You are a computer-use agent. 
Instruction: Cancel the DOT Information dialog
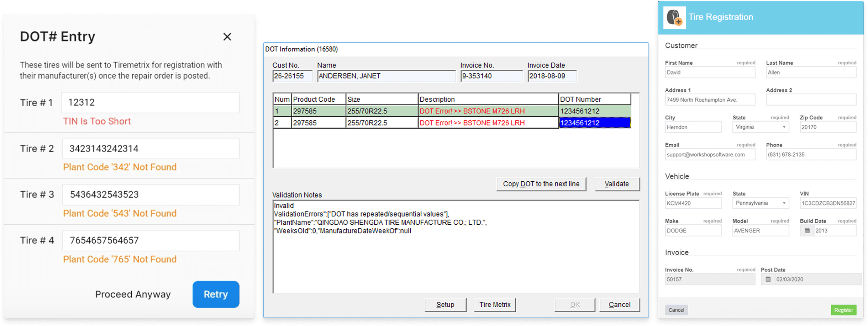[x=620, y=305]
